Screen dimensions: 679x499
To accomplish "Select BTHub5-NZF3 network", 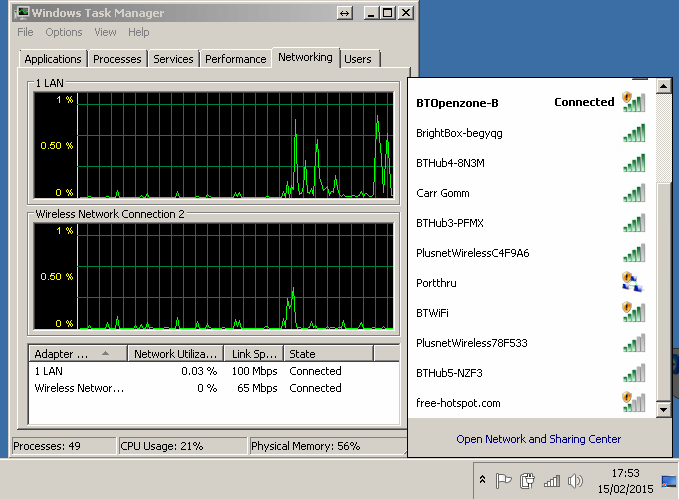I will click(531, 373).
